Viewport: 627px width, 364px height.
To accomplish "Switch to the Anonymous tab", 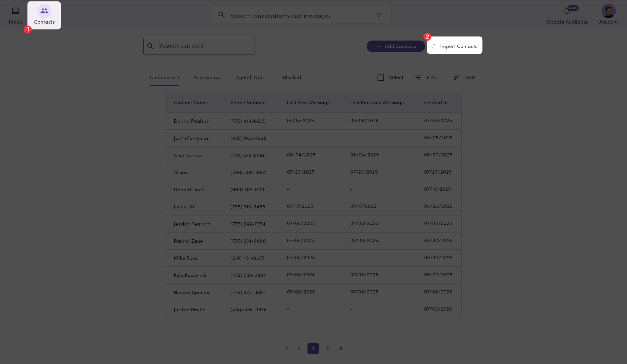I will click(x=207, y=78).
